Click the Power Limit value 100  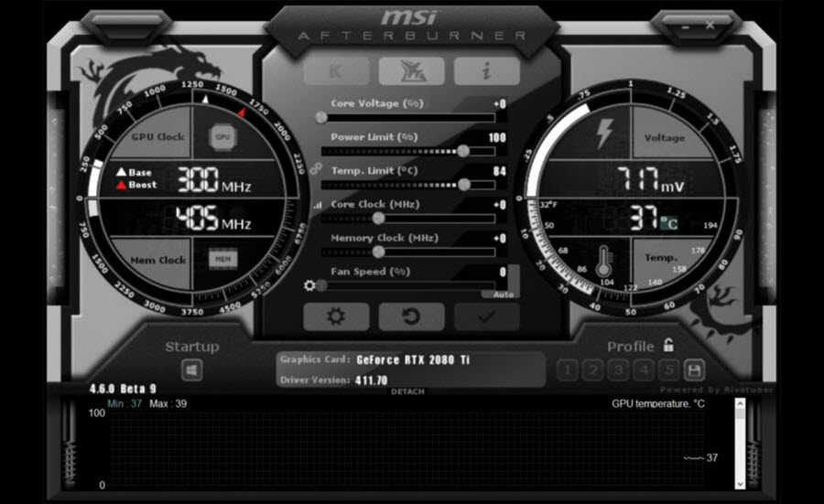pos(497,137)
